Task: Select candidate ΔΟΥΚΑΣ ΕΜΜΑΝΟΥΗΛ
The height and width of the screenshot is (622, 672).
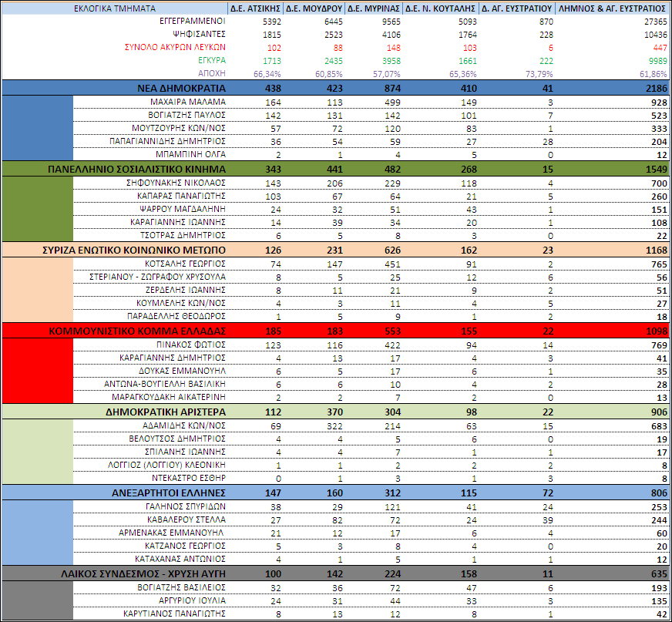Action: coord(182,371)
